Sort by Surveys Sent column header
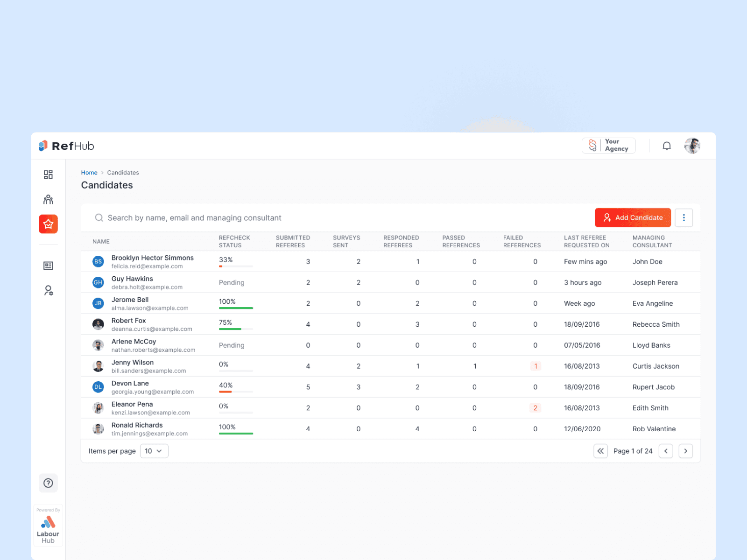 point(346,242)
